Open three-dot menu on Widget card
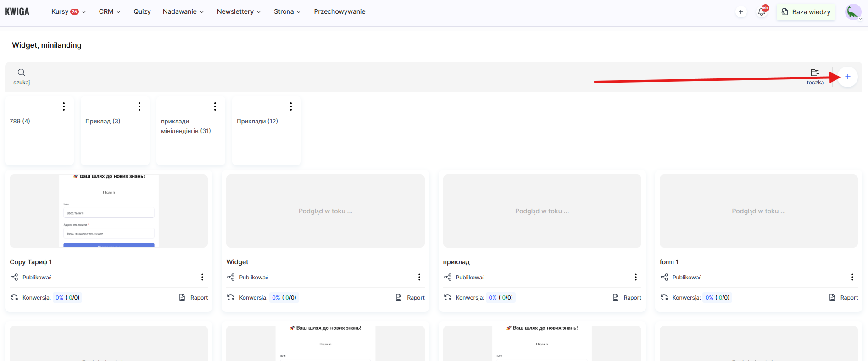The image size is (868, 361). coord(419,277)
